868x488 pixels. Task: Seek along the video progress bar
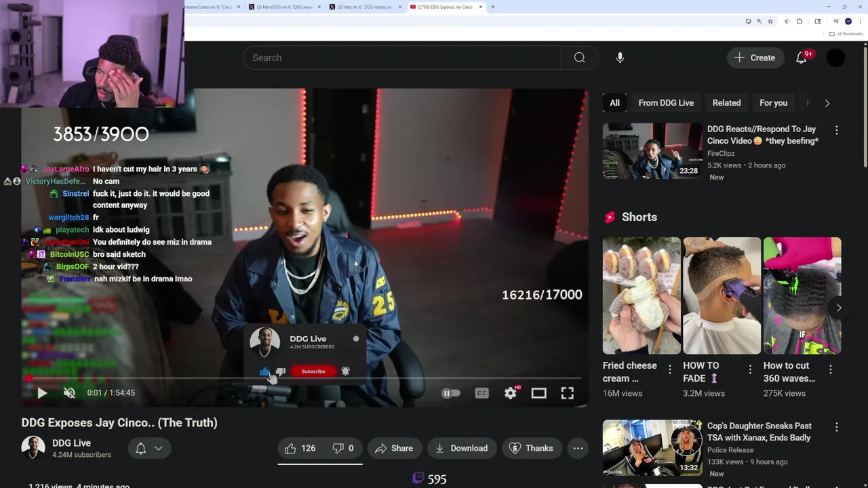coord(304,378)
